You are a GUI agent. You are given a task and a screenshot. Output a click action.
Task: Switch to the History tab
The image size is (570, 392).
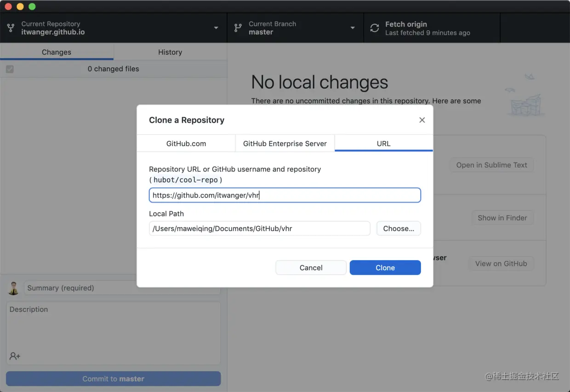[170, 52]
